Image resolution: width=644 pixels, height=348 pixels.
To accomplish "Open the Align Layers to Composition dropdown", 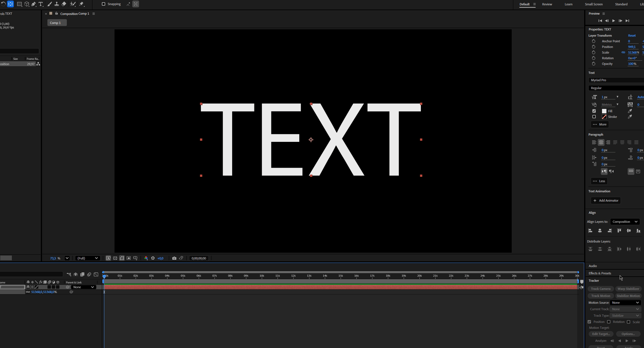I will pos(625,222).
